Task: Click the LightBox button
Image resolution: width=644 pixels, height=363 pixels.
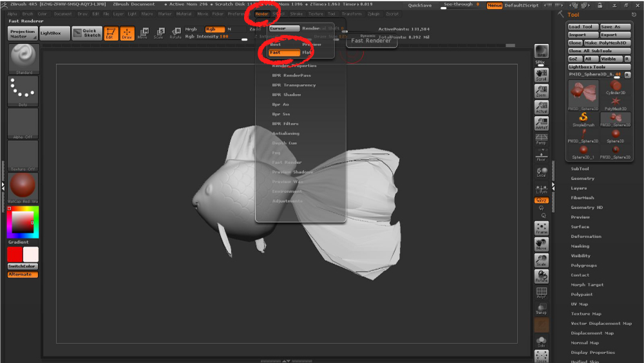Action: [x=54, y=33]
